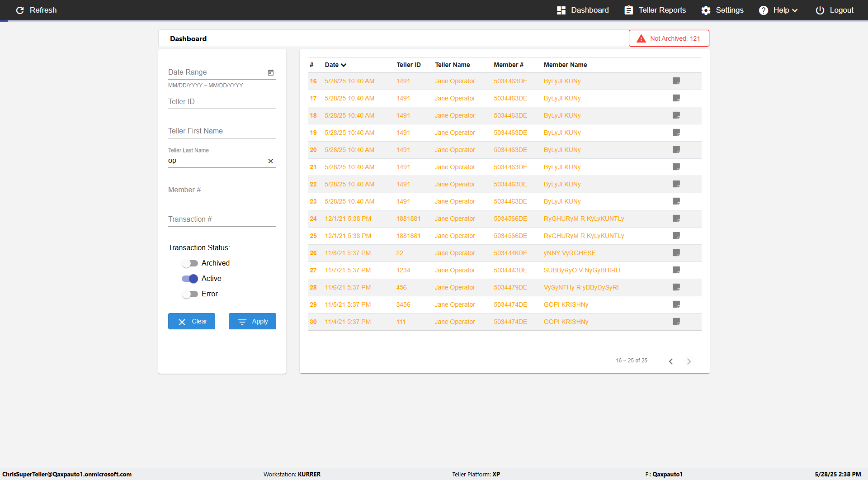868x480 pixels.
Task: Toggle the Archived status switch
Action: 190,263
